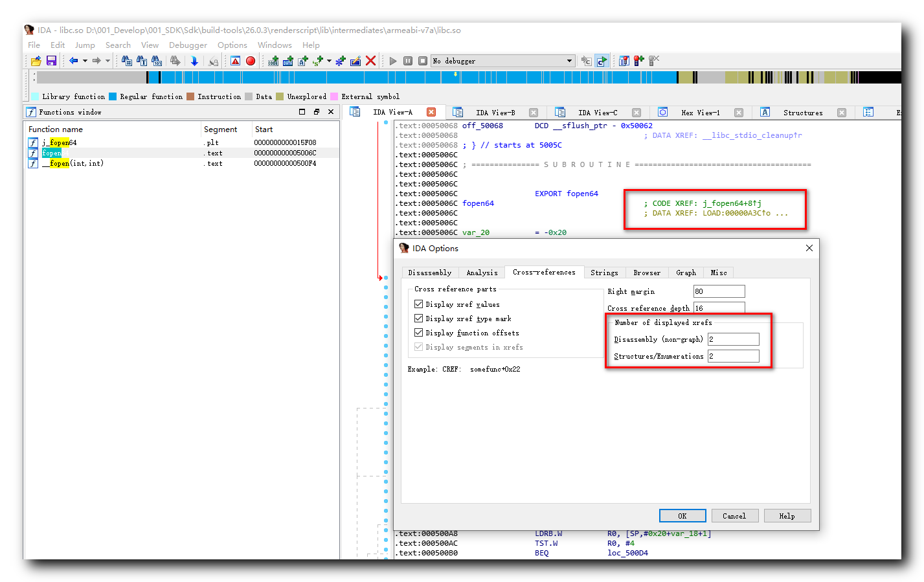Click the red circle breakpoint icon
The image size is (924, 582).
click(x=251, y=61)
